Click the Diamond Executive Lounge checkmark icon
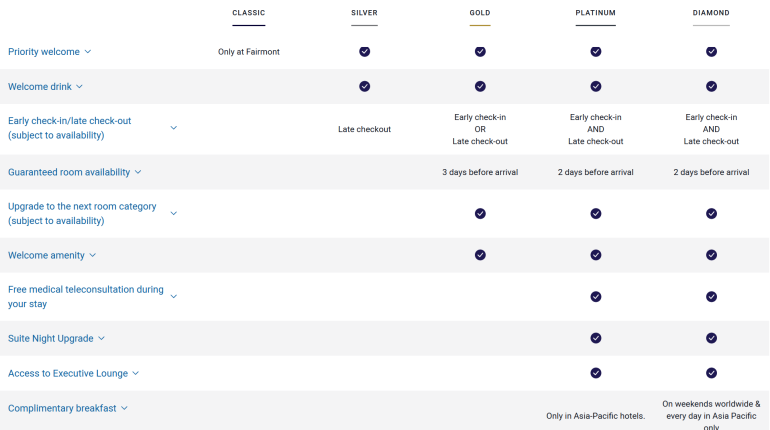 tap(711, 373)
